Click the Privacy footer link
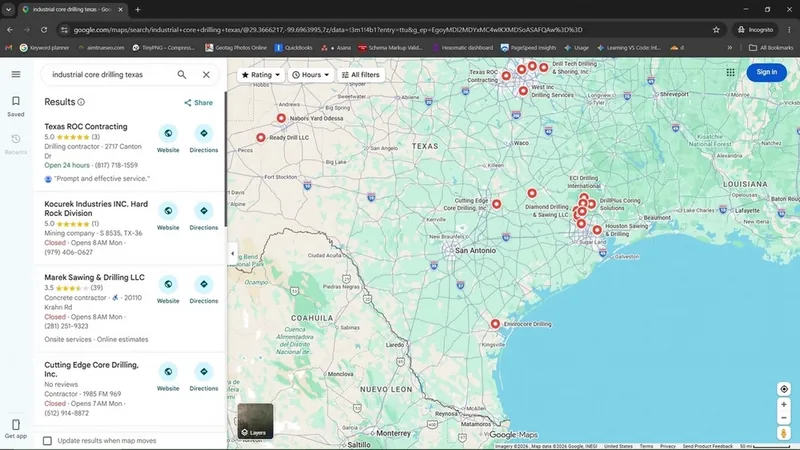The width and height of the screenshot is (800, 450). pyautogui.click(x=667, y=446)
